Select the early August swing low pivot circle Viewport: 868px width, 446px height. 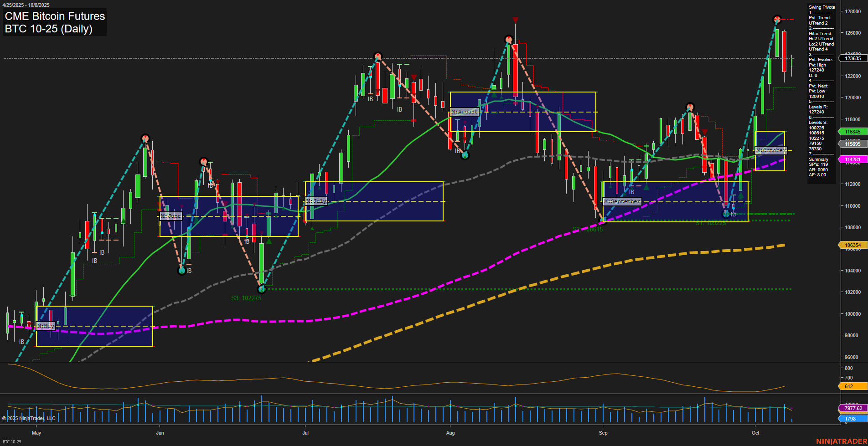[x=465, y=155]
